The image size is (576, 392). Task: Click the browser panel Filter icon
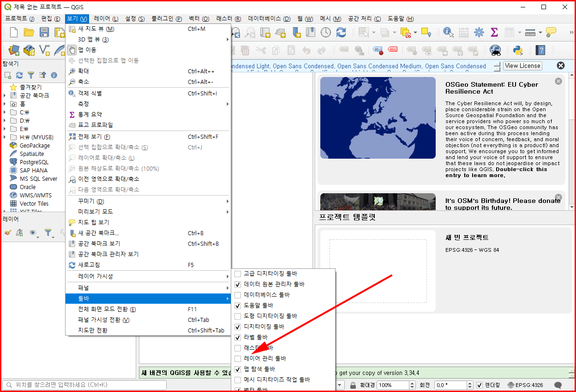tap(31, 75)
